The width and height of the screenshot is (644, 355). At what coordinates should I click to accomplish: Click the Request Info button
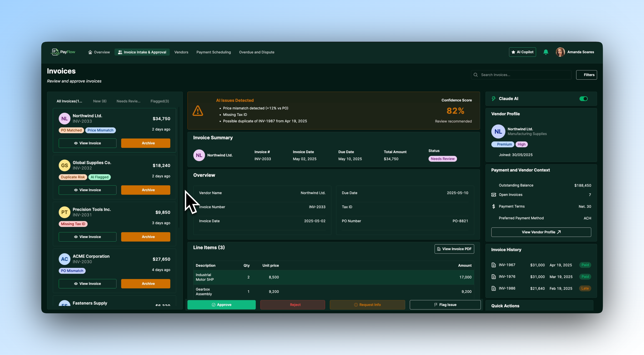[x=367, y=305]
